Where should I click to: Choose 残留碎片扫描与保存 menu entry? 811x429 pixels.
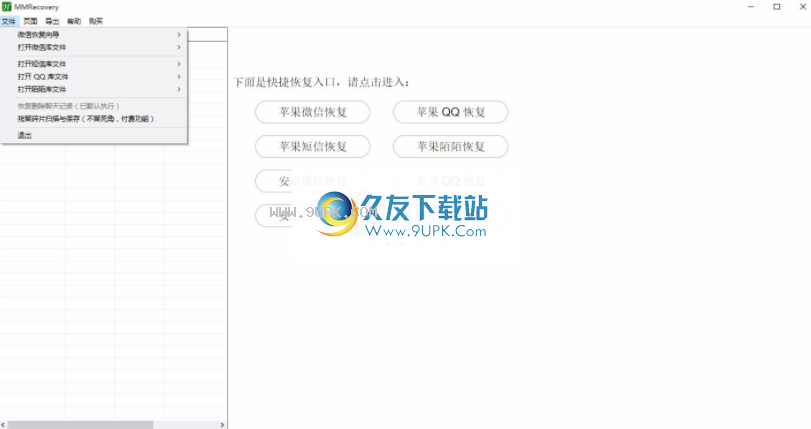coord(94,119)
